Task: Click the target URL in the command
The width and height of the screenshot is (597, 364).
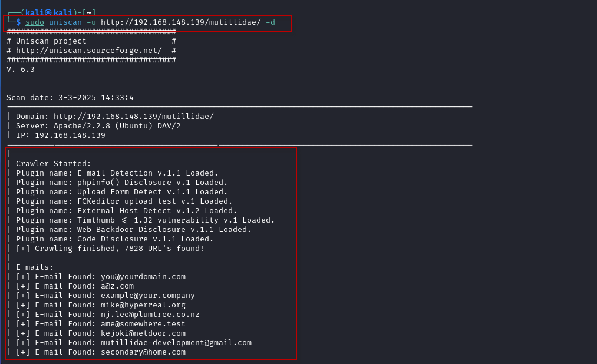Action: tap(181, 22)
